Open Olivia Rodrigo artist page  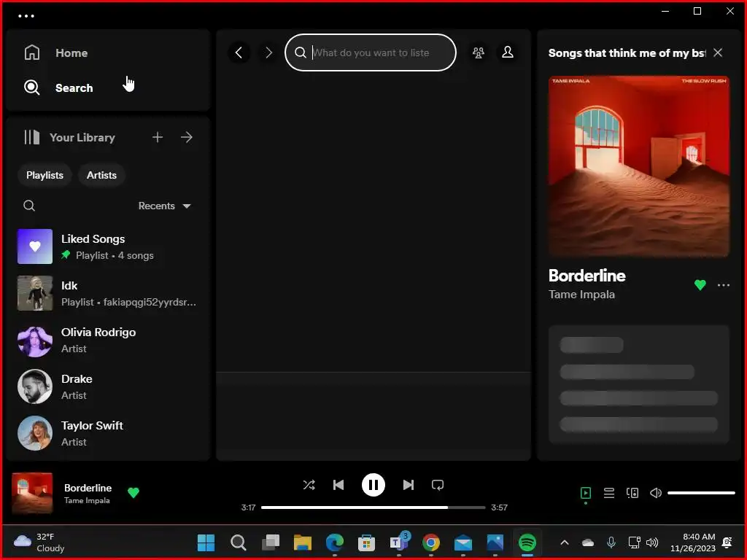pos(108,340)
